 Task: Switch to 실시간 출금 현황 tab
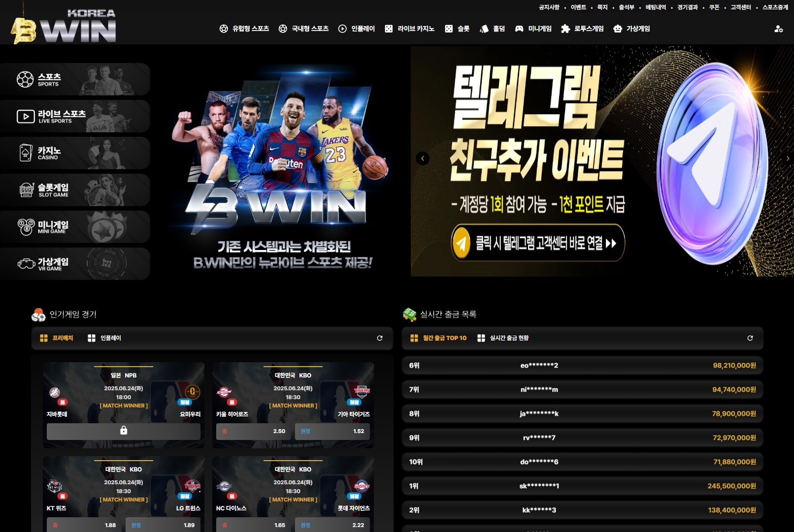click(x=503, y=338)
